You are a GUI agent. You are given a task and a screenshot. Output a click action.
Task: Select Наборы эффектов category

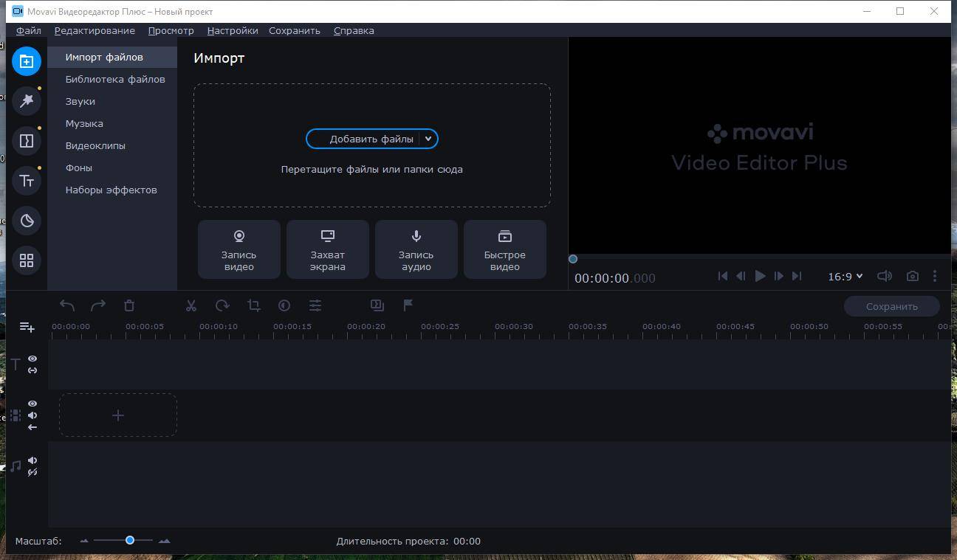click(112, 190)
